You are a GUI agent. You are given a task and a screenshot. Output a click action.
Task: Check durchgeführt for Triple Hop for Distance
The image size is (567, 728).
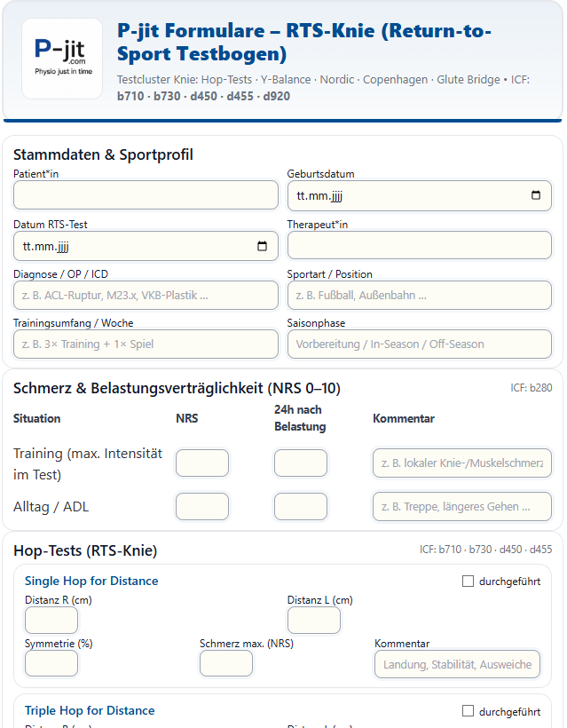[468, 711]
